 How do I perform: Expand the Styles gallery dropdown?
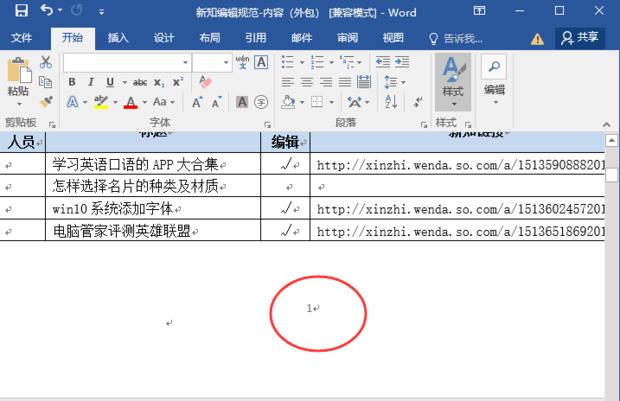452,102
